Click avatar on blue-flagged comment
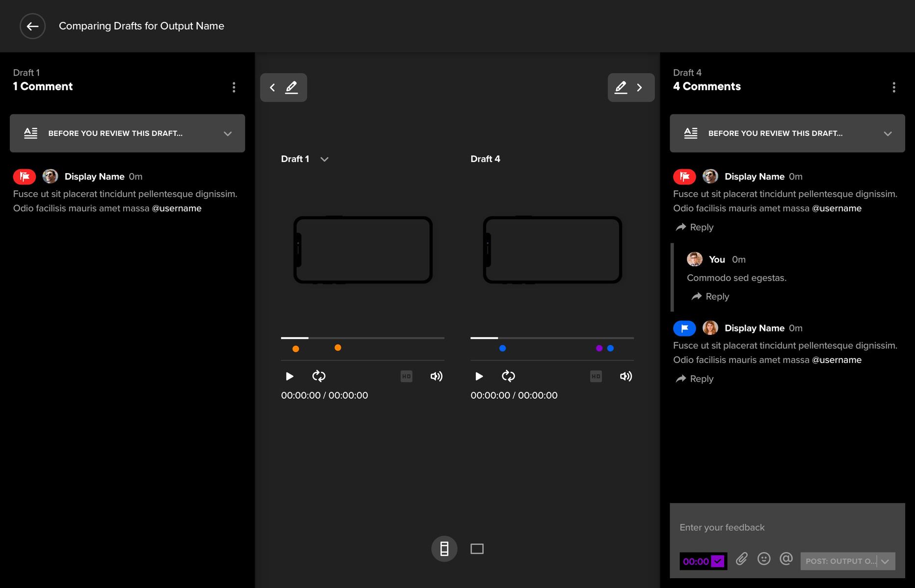The image size is (915, 588). [x=710, y=328]
